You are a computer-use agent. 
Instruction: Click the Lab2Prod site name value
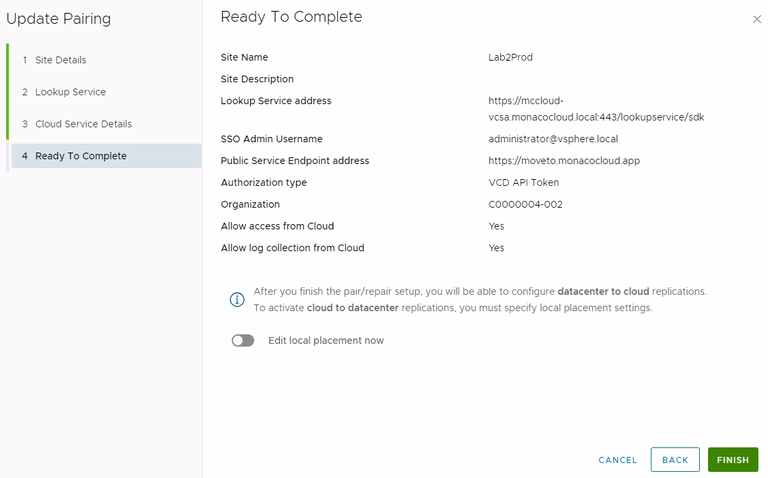pos(510,58)
